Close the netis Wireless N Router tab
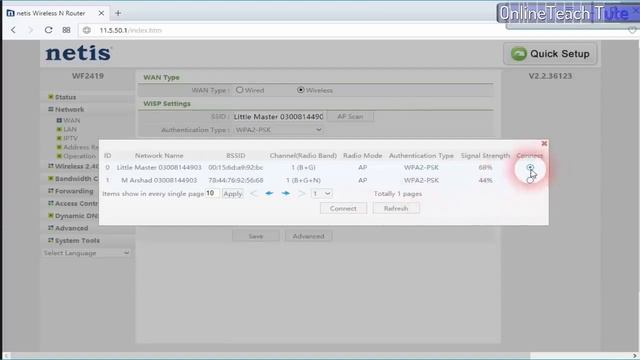Image resolution: width=640 pixels, height=360 pixels. click(101, 13)
